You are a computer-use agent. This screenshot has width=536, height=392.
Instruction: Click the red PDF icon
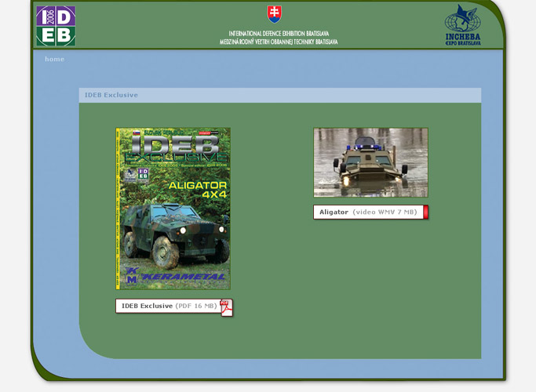226,308
